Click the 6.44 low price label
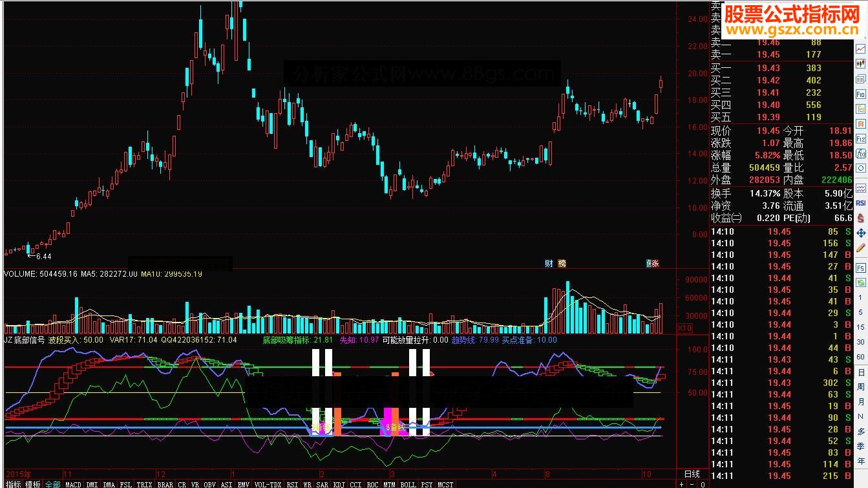Image resolution: width=868 pixels, height=488 pixels. click(42, 256)
